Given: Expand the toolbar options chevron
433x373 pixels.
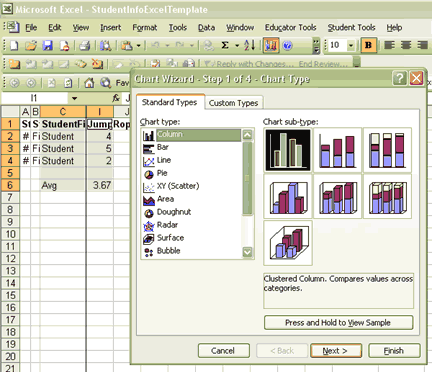Looking at the screenshot, I should (316, 46).
